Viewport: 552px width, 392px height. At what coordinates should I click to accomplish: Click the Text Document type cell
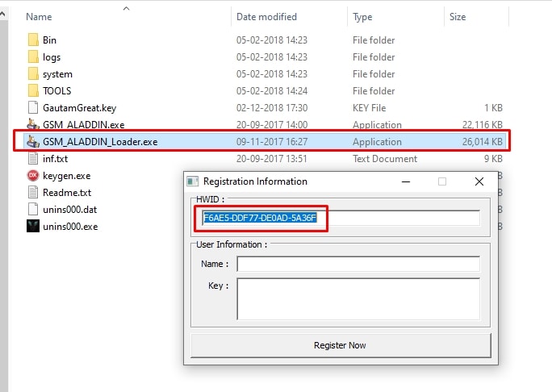tap(385, 159)
